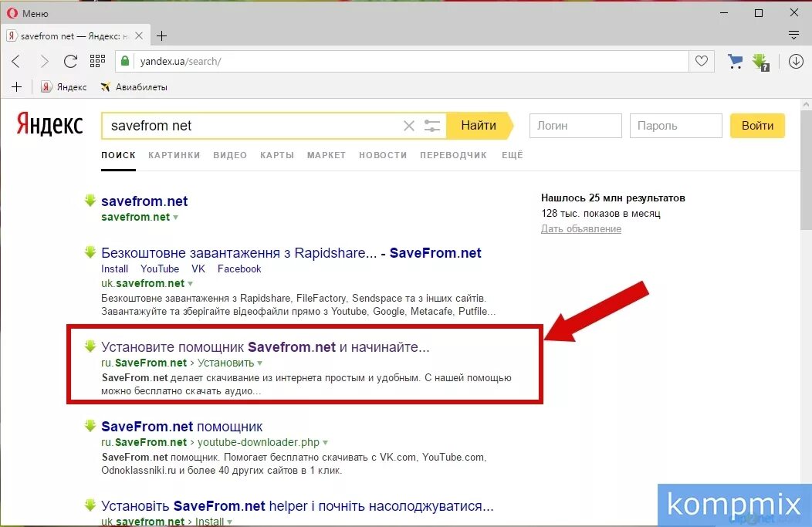Open Установите помощник Savefrom.net result
Screen dimensions: 812x527
pyautogui.click(x=266, y=347)
